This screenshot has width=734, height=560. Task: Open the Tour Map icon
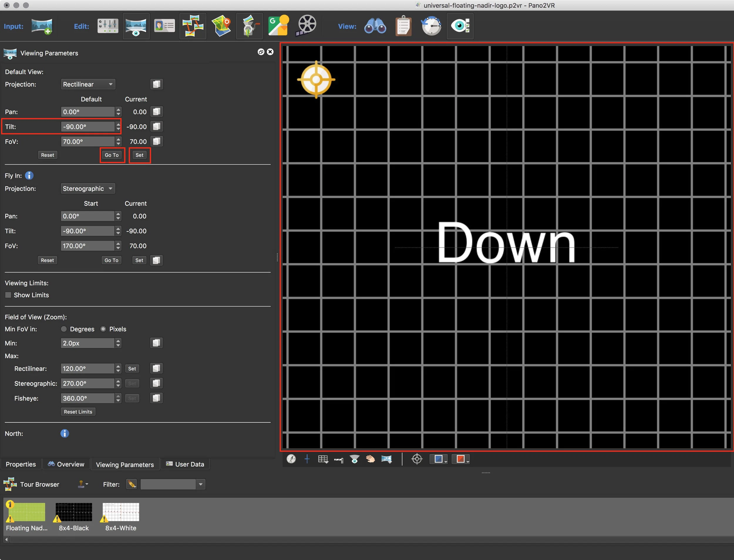point(221,26)
